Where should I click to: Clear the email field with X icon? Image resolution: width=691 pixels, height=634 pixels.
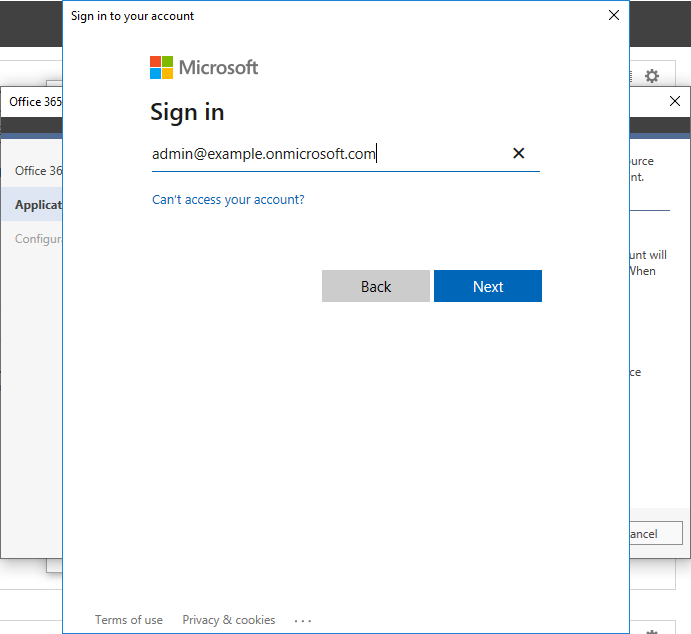[518, 153]
